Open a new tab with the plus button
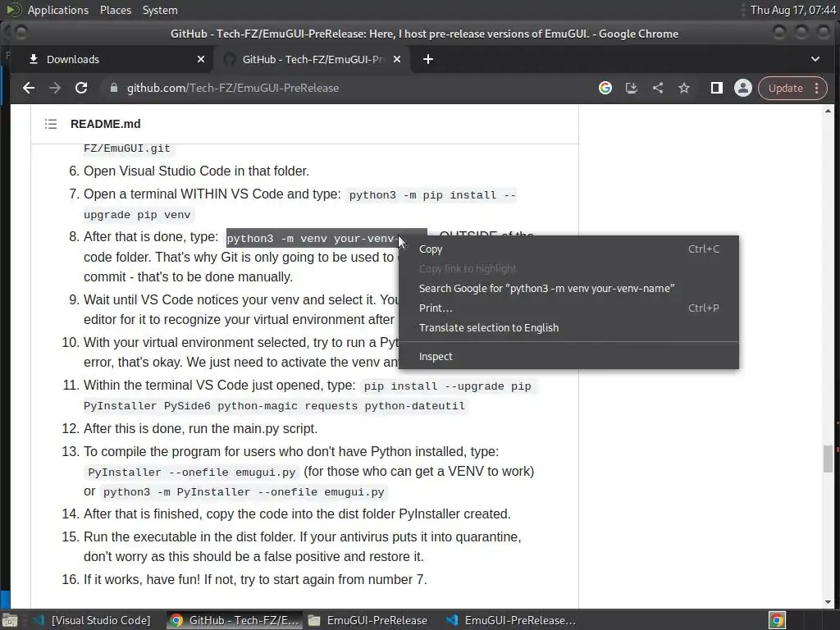840x630 pixels. pos(427,59)
